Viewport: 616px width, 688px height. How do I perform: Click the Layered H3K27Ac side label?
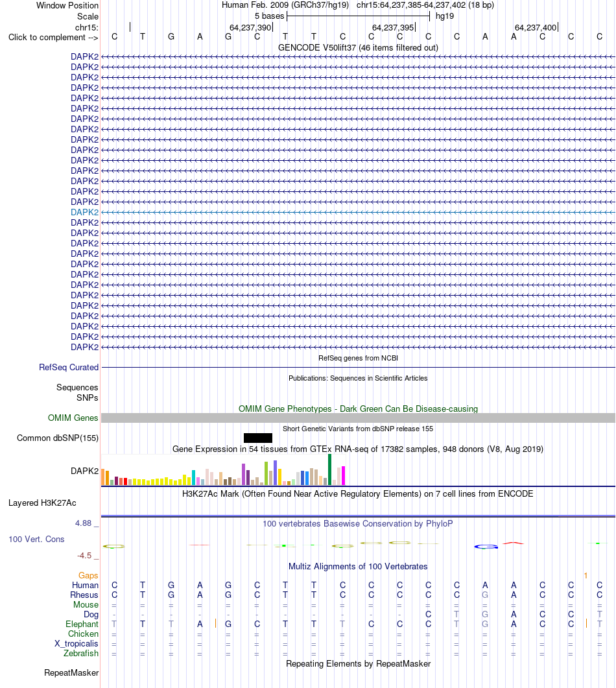[x=42, y=503]
